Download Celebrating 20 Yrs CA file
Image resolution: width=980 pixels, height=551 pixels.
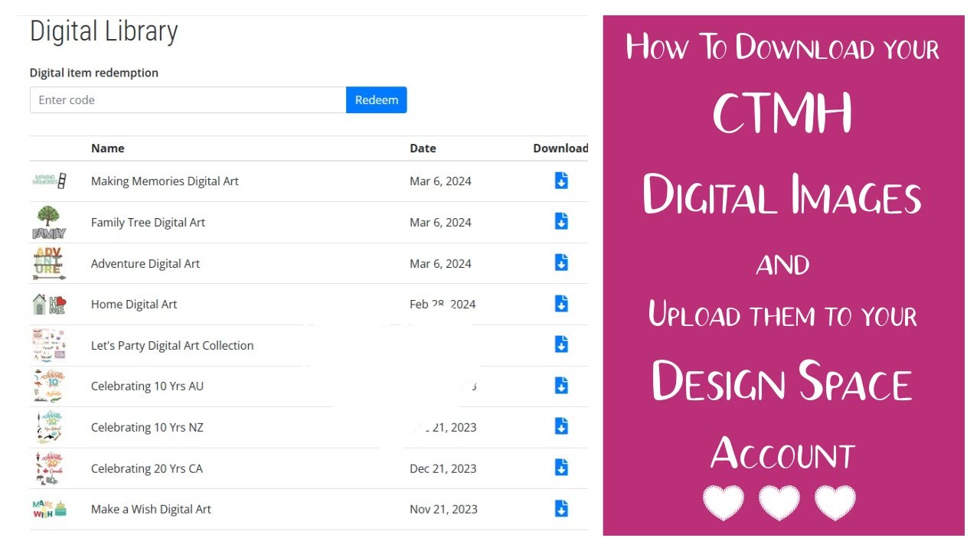(x=561, y=467)
